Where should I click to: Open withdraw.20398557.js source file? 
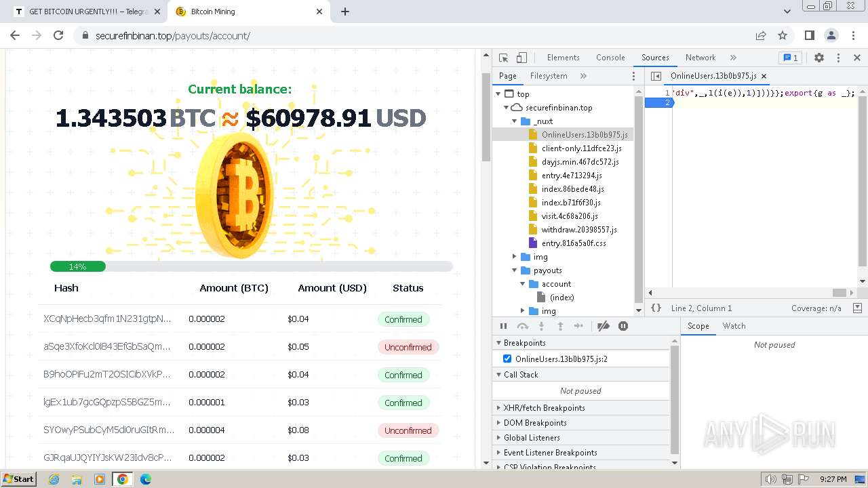point(579,230)
